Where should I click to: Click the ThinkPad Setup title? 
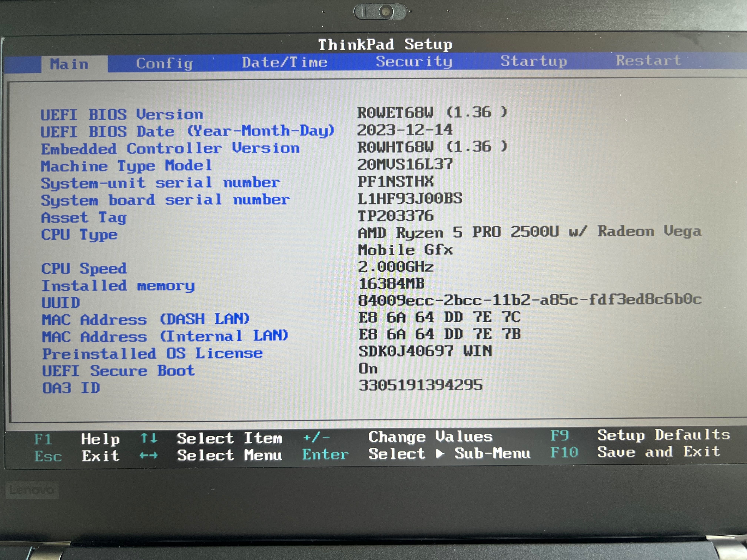pyautogui.click(x=385, y=45)
